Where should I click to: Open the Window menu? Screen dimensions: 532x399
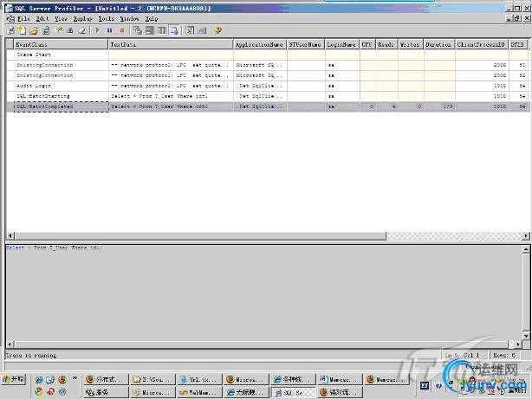tap(130, 19)
